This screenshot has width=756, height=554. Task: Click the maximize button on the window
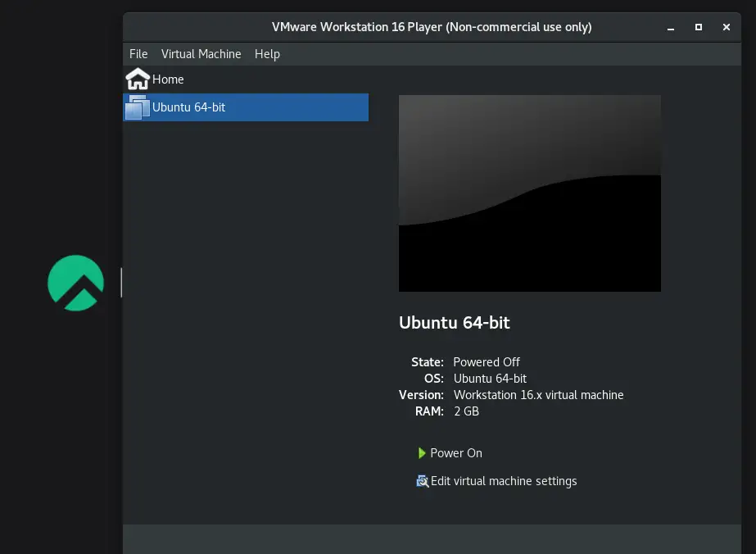pos(698,27)
